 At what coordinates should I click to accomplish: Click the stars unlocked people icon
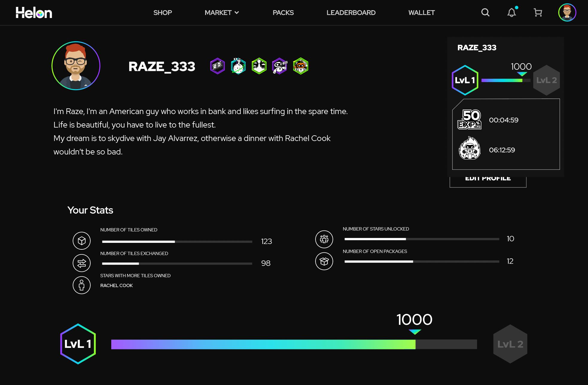coord(324,239)
